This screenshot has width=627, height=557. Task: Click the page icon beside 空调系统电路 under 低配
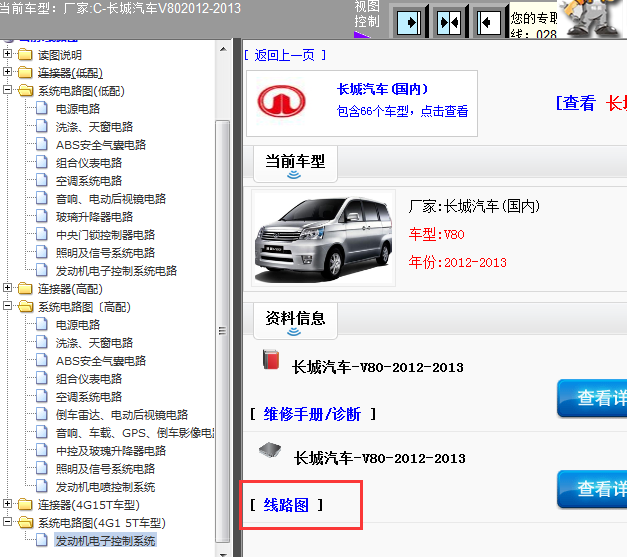point(42,180)
